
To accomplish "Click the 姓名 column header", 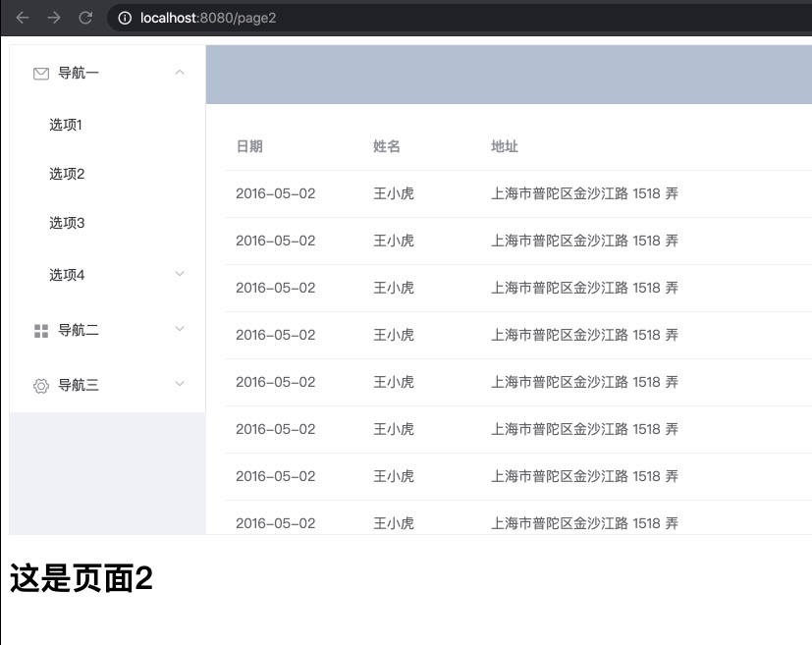I will [387, 146].
